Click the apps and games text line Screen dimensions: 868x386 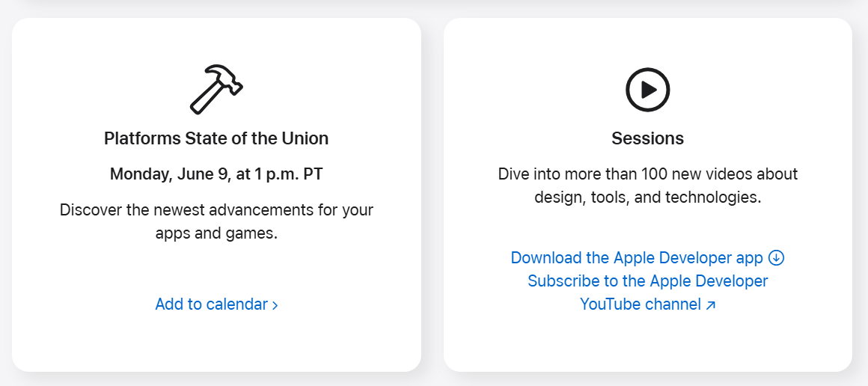(x=216, y=233)
